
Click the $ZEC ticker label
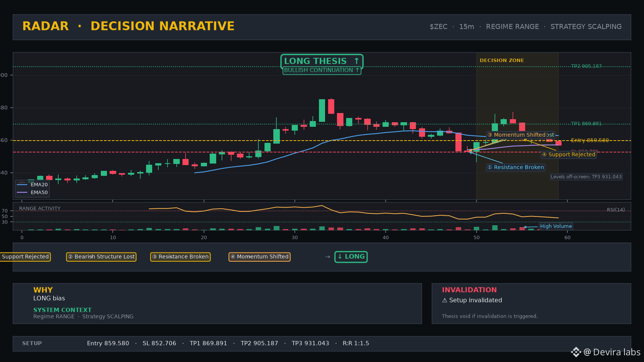click(439, 27)
